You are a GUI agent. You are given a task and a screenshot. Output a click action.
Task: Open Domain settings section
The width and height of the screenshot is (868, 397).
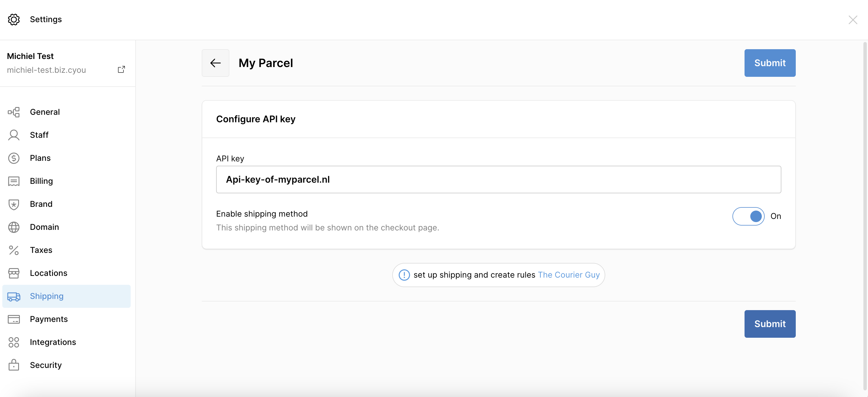tap(66, 227)
